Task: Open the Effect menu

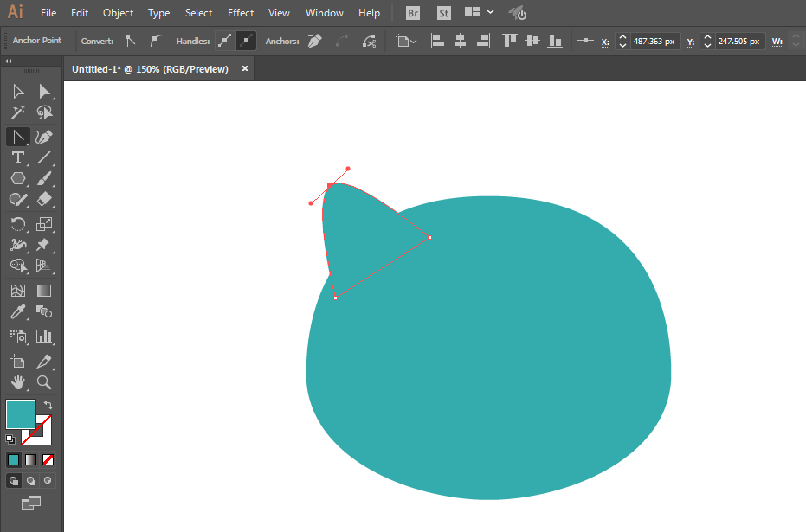Action: click(x=241, y=13)
